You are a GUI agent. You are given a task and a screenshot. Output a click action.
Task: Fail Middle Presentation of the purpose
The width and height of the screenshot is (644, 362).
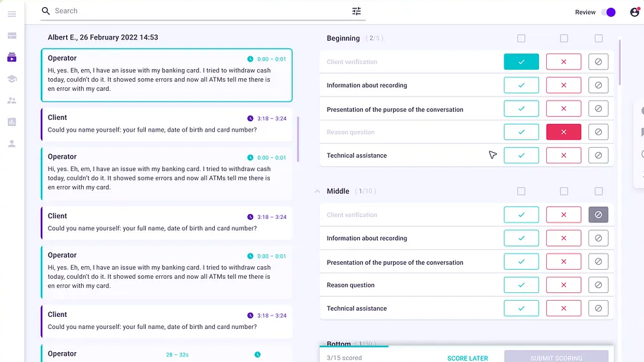pos(564,261)
